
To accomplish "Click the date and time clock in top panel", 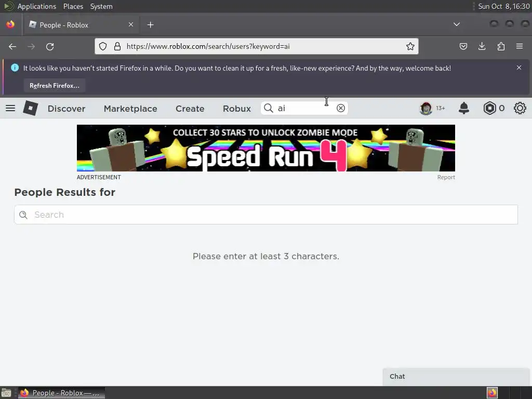I will click(x=504, y=6).
